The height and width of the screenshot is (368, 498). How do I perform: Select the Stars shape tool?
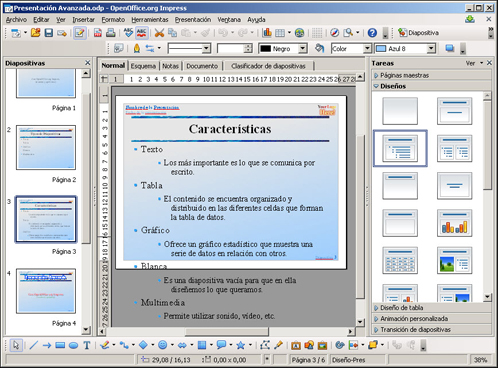pyautogui.click(x=240, y=345)
